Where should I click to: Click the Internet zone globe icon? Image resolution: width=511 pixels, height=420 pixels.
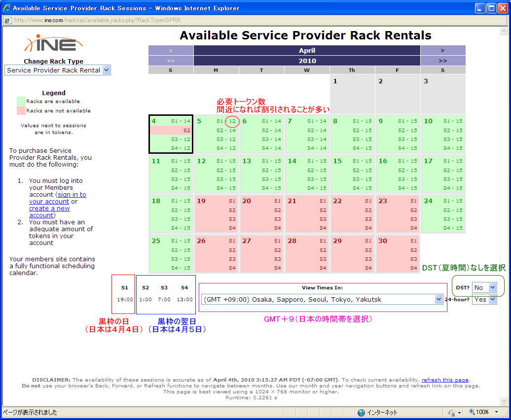coord(361,413)
